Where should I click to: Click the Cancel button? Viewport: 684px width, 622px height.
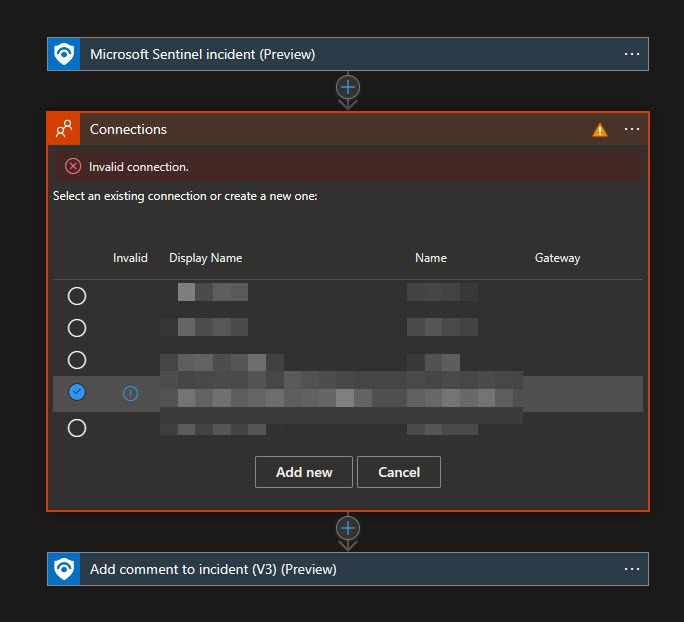click(399, 472)
